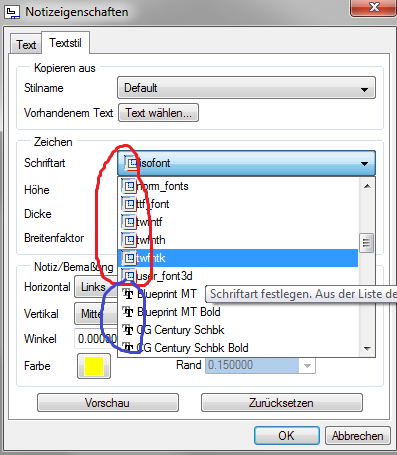Click the Vorschau button

[x=108, y=403]
